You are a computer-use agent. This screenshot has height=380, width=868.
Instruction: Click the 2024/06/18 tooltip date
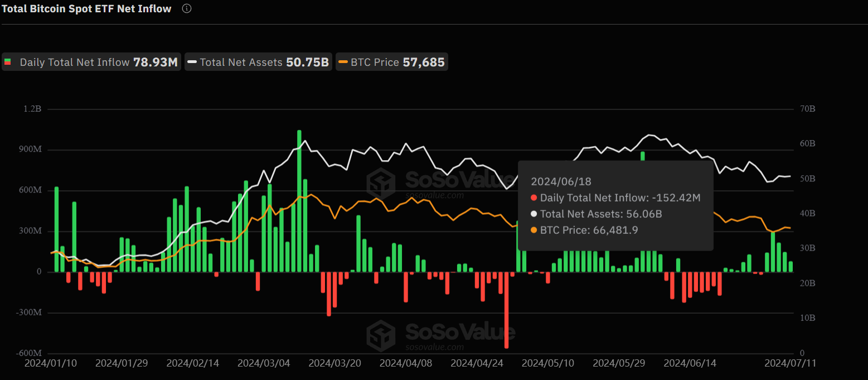(561, 181)
